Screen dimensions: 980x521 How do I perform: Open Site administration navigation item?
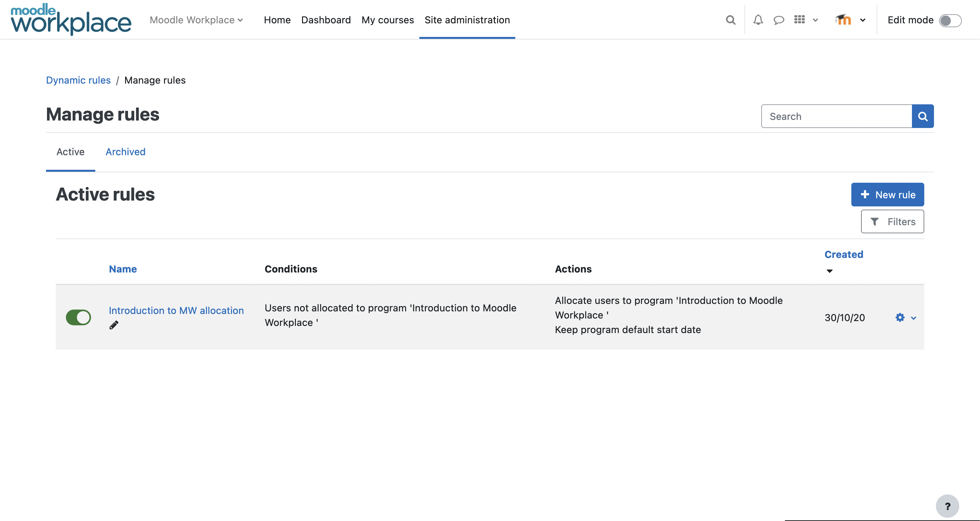click(x=467, y=20)
